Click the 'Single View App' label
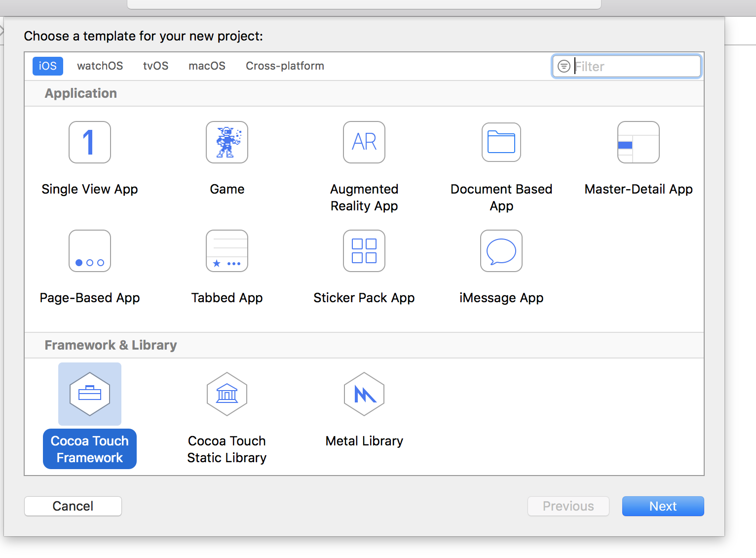 (90, 189)
